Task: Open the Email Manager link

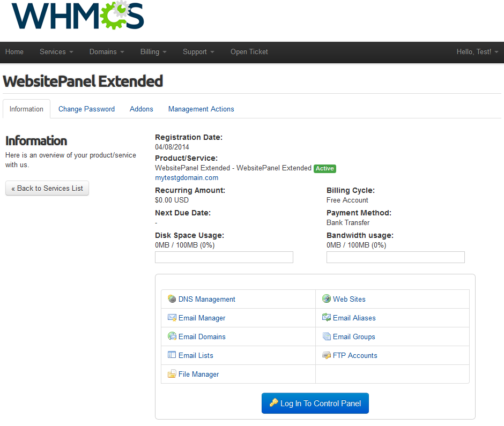Action: pos(202,318)
